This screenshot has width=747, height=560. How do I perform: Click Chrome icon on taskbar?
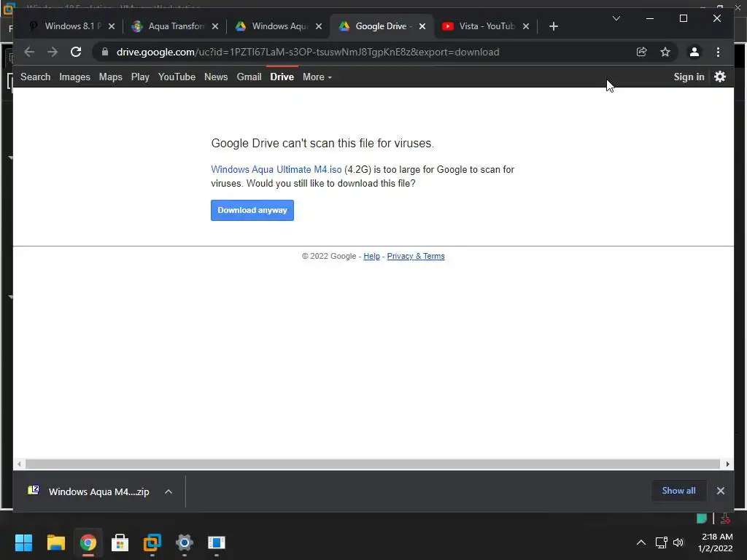pos(88,542)
